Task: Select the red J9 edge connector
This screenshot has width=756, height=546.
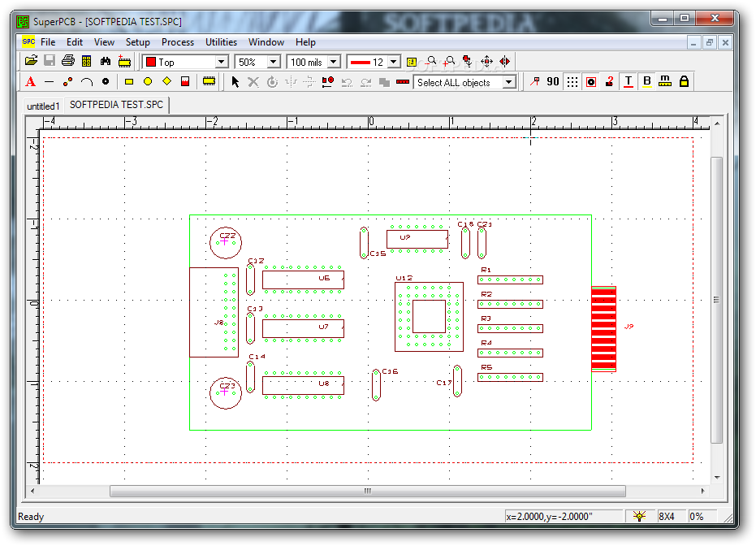Action: point(603,329)
